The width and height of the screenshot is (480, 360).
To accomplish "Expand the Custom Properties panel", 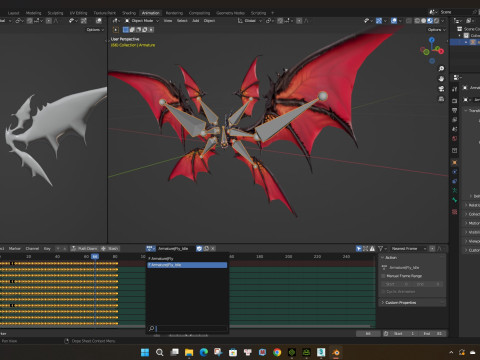I will (413, 303).
